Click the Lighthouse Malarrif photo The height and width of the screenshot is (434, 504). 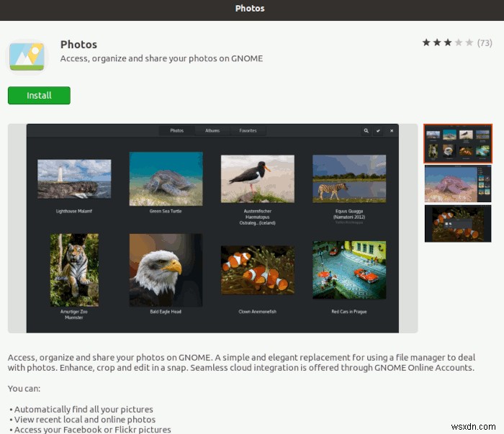point(74,179)
